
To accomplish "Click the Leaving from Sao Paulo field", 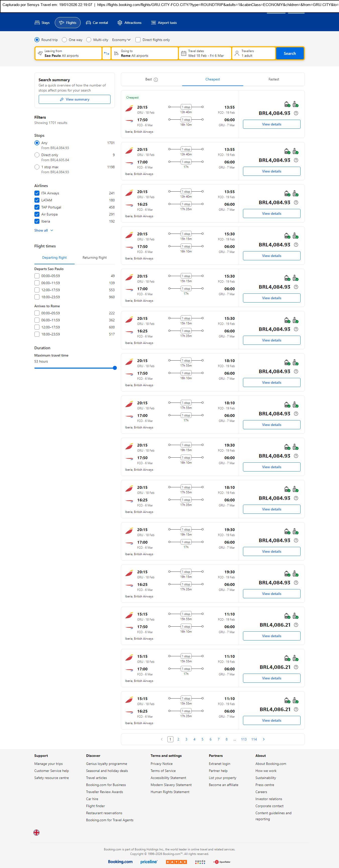I will [68, 53].
